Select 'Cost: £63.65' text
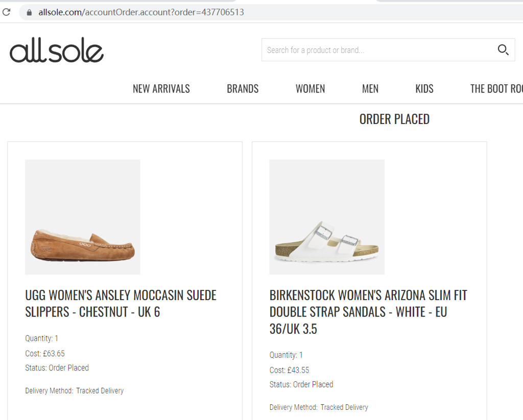 click(x=45, y=353)
